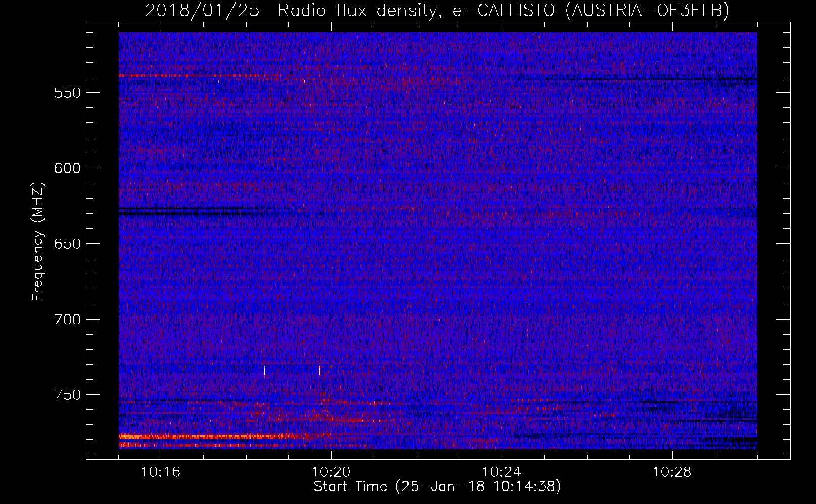The height and width of the screenshot is (504, 816).
Task: Click the 550 frequency tick label
Action: (68, 93)
